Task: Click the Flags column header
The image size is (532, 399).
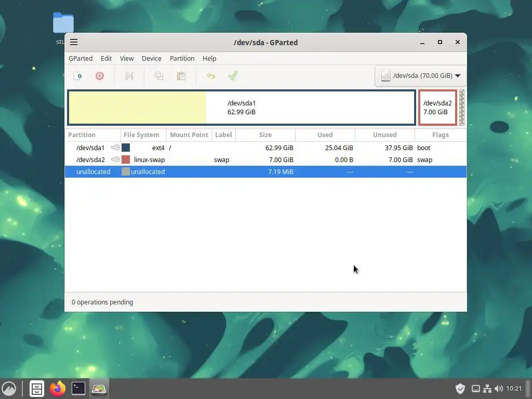Action: tap(441, 135)
